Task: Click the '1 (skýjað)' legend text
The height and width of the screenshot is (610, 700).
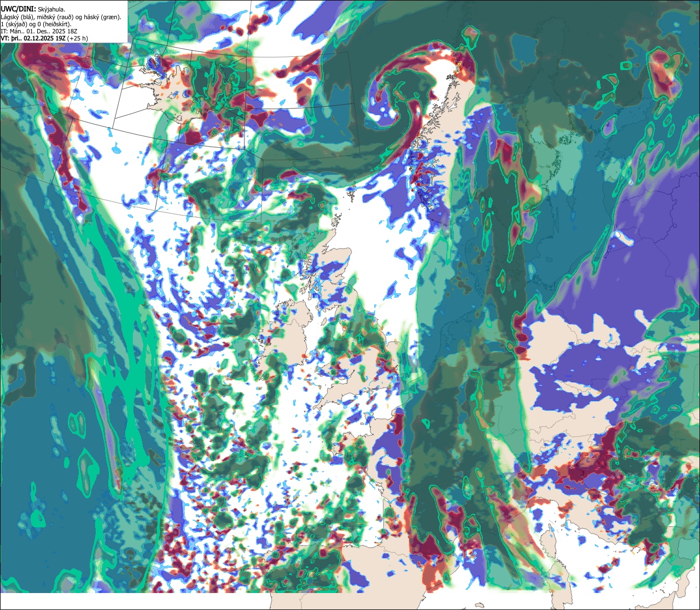Action: point(14,24)
